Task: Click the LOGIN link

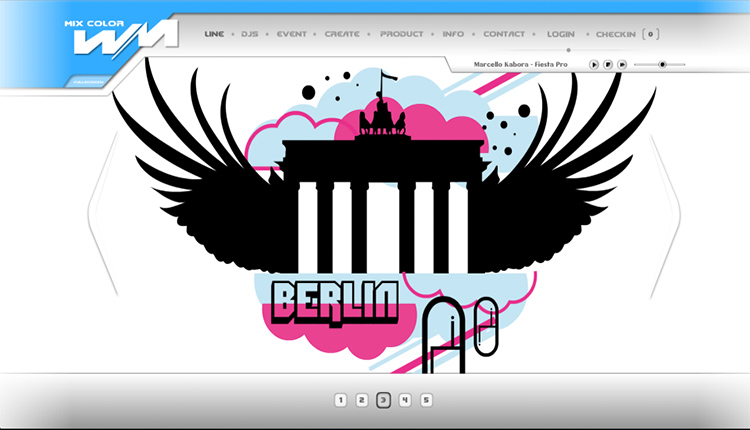Action: pyautogui.click(x=561, y=34)
